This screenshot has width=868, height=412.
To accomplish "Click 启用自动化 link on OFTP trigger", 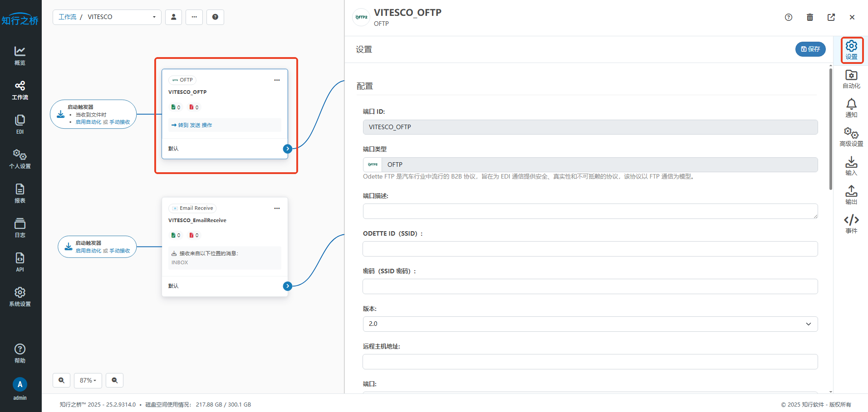I will coord(88,122).
